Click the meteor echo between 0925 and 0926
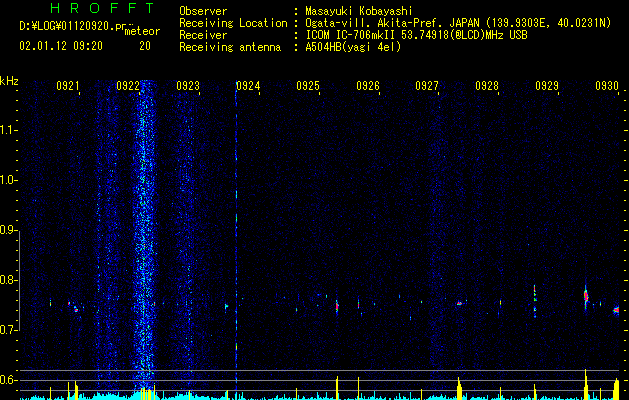The image size is (629, 400). (337, 307)
